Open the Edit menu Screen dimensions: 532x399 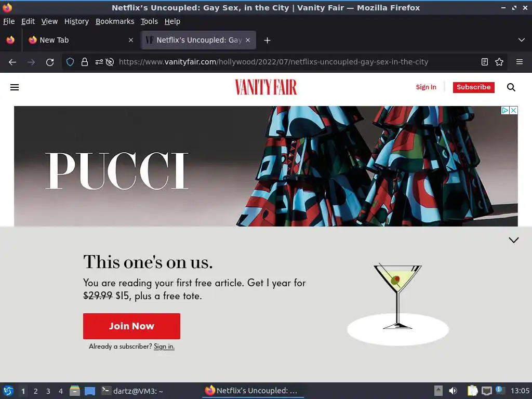pos(28,21)
